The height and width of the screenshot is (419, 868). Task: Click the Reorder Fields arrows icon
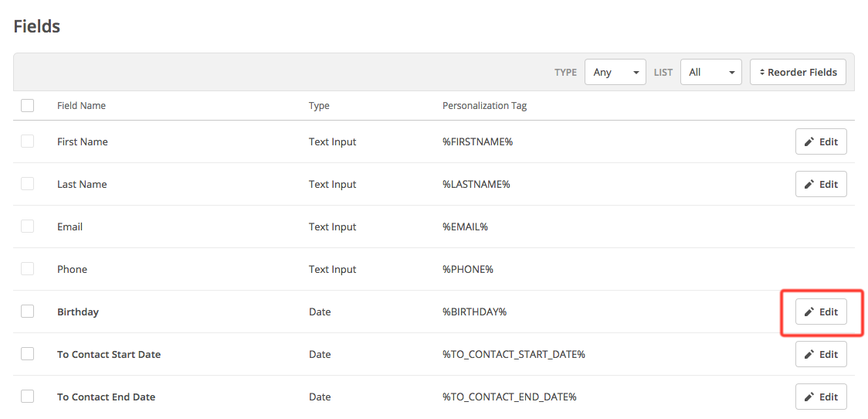coord(761,73)
